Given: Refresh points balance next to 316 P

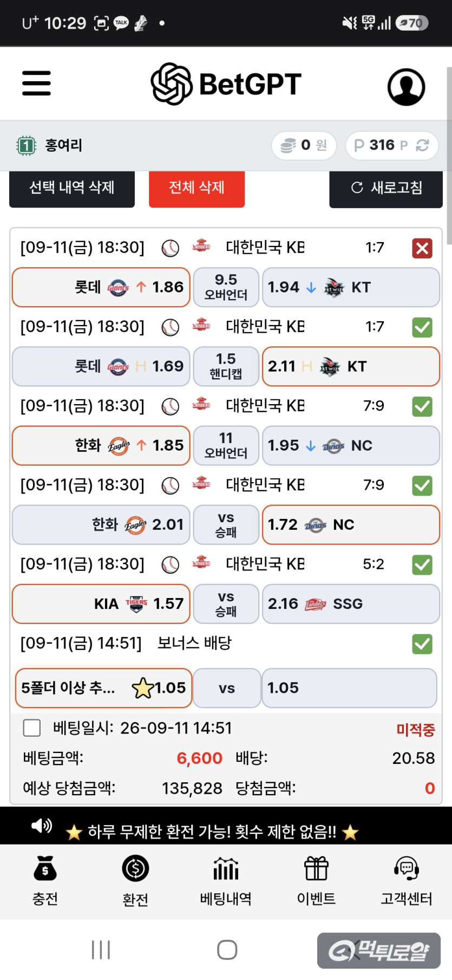Looking at the screenshot, I should pyautogui.click(x=422, y=145).
